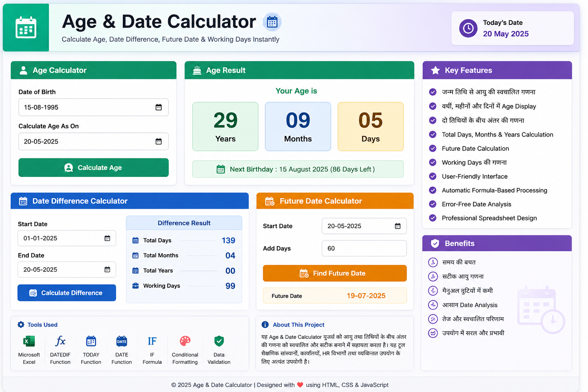Viewport: 588px width, 392px height.
Task: Click the IF Formula icon
Action: point(152,341)
